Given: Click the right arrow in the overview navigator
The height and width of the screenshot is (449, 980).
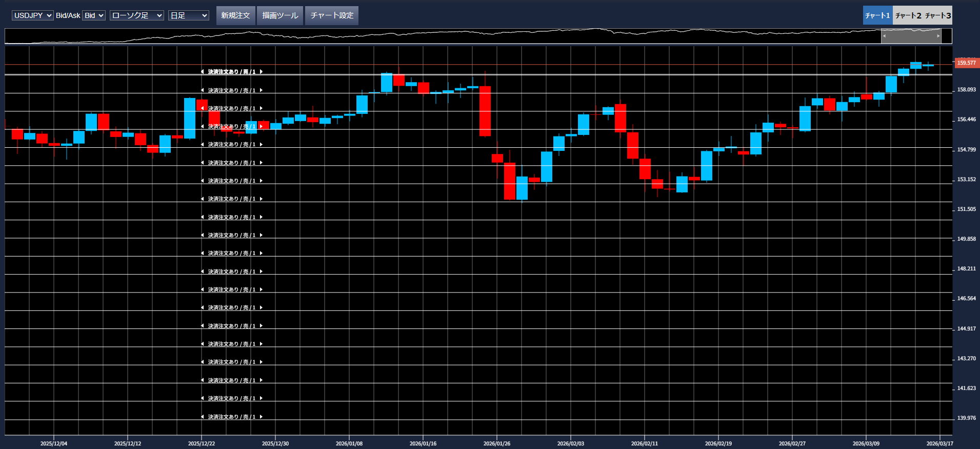Looking at the screenshot, I should [938, 36].
